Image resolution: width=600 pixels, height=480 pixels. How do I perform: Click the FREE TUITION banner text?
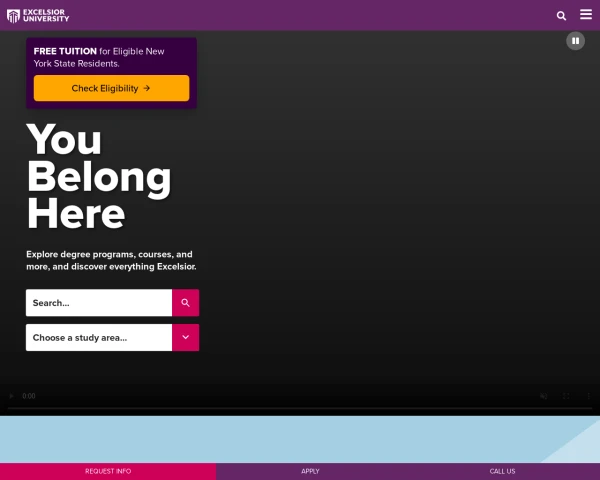99,57
